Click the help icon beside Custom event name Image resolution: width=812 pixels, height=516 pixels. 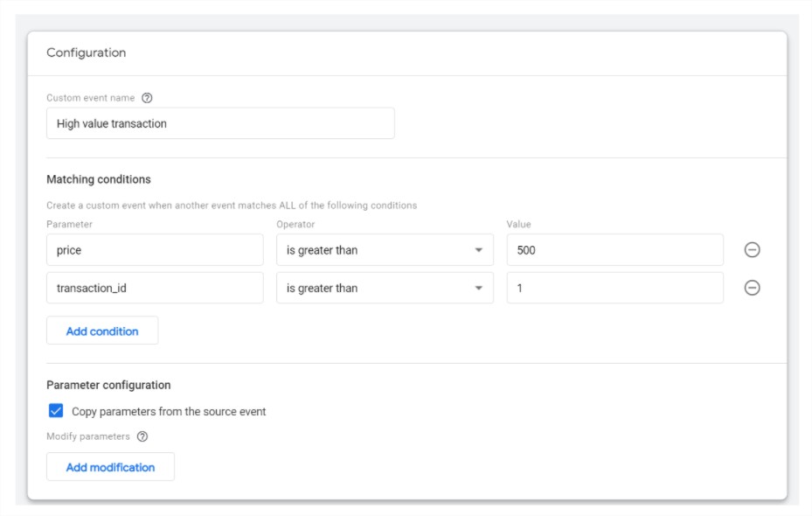click(x=147, y=98)
